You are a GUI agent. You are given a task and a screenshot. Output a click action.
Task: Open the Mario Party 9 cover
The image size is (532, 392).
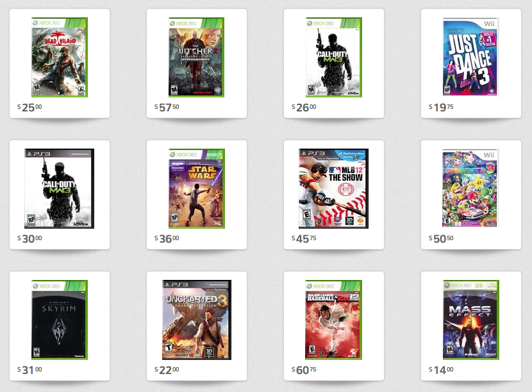coord(470,188)
